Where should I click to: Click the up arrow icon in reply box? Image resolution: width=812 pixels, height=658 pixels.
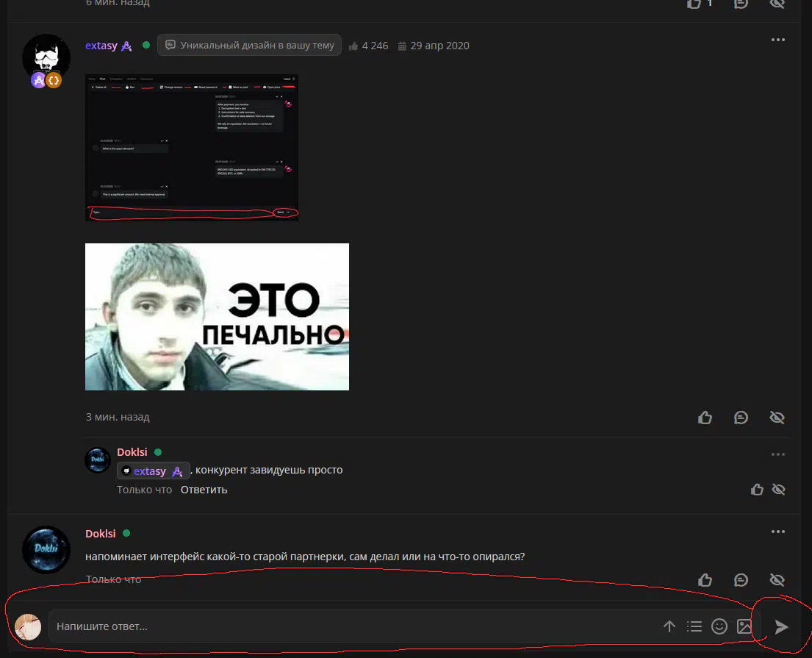tap(669, 626)
